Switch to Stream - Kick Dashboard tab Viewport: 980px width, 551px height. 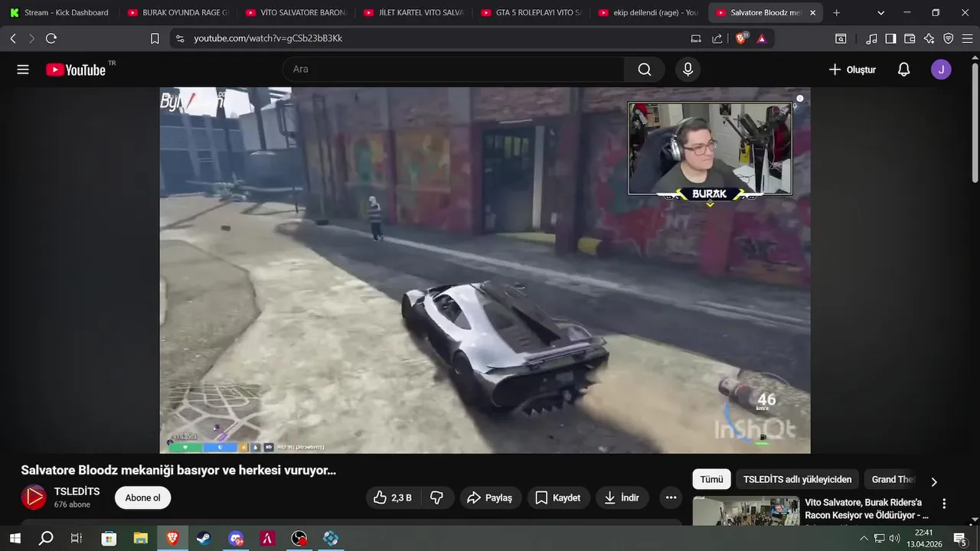60,13
